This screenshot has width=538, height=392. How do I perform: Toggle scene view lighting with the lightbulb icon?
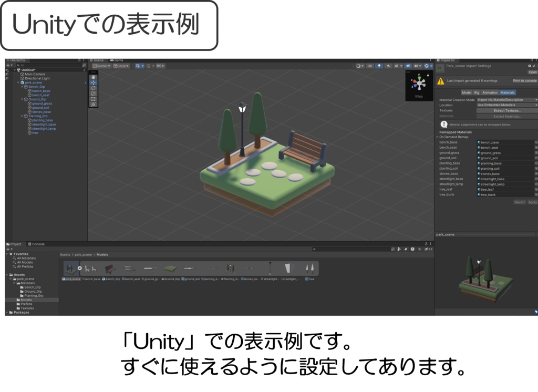tap(379, 66)
